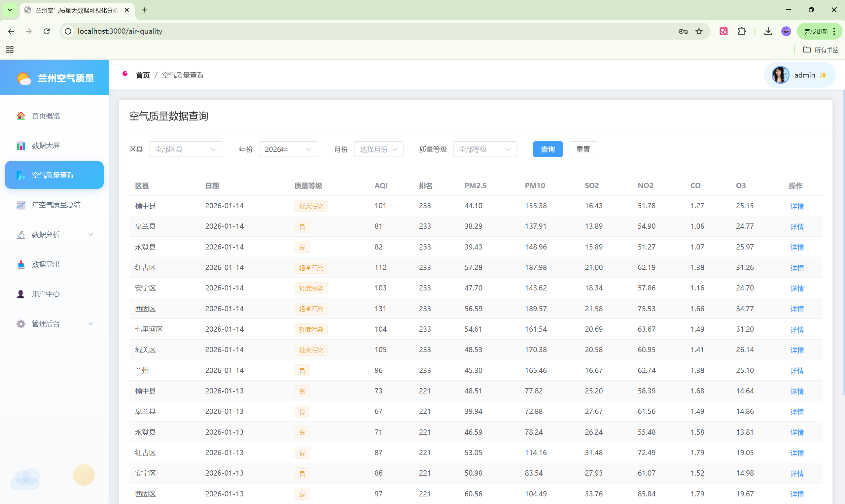The image size is (845, 504).
Task: Open the 年份 dropdown showing 2026年
Action: point(288,150)
